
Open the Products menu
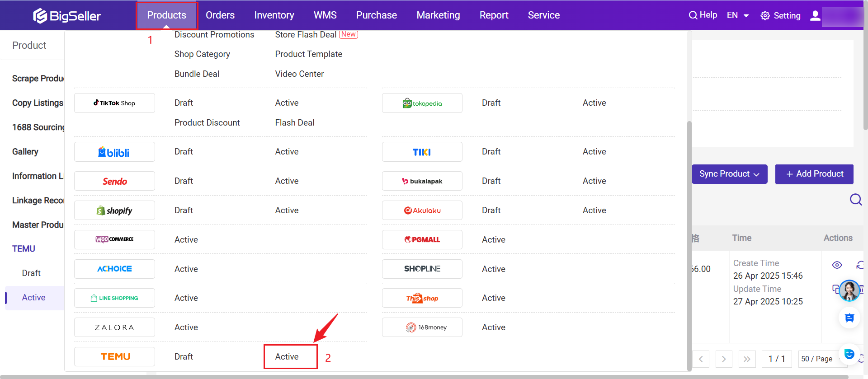(167, 15)
